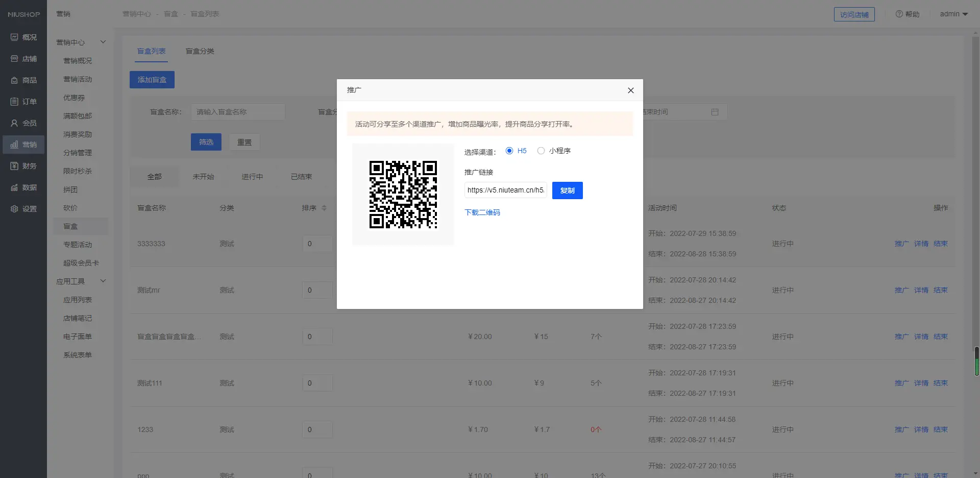
Task: Choose the 小程序 channel radio button
Action: (541, 151)
